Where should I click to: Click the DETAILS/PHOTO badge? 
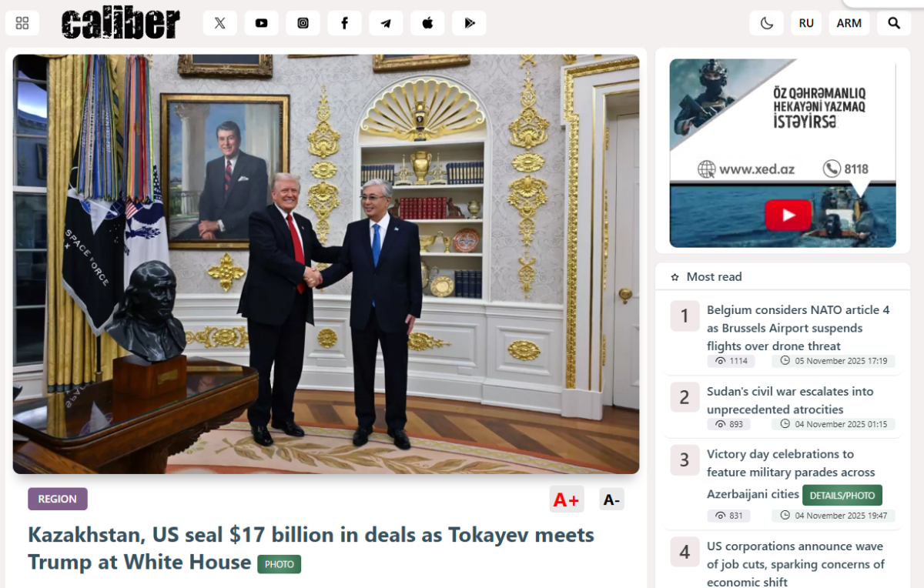tap(842, 495)
